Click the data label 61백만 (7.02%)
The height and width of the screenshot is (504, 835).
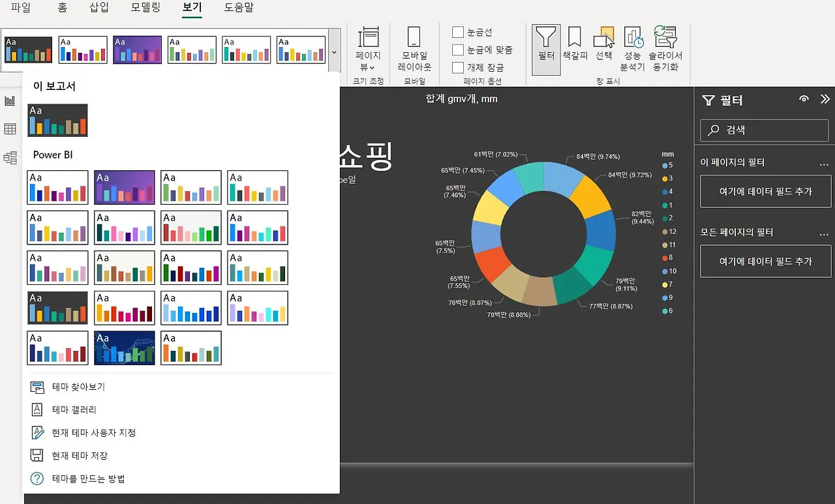[x=496, y=155]
